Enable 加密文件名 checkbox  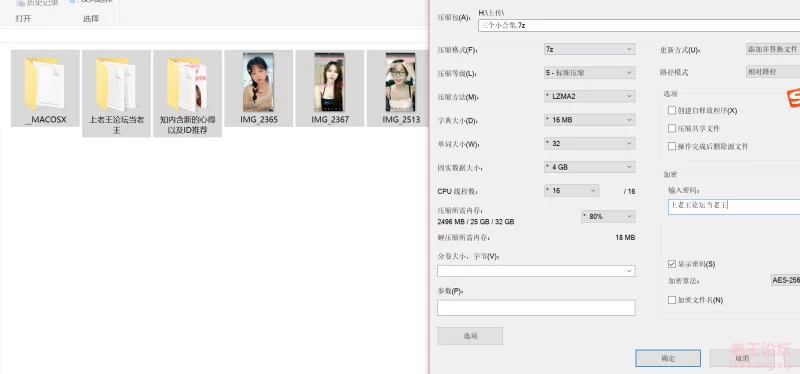point(671,300)
